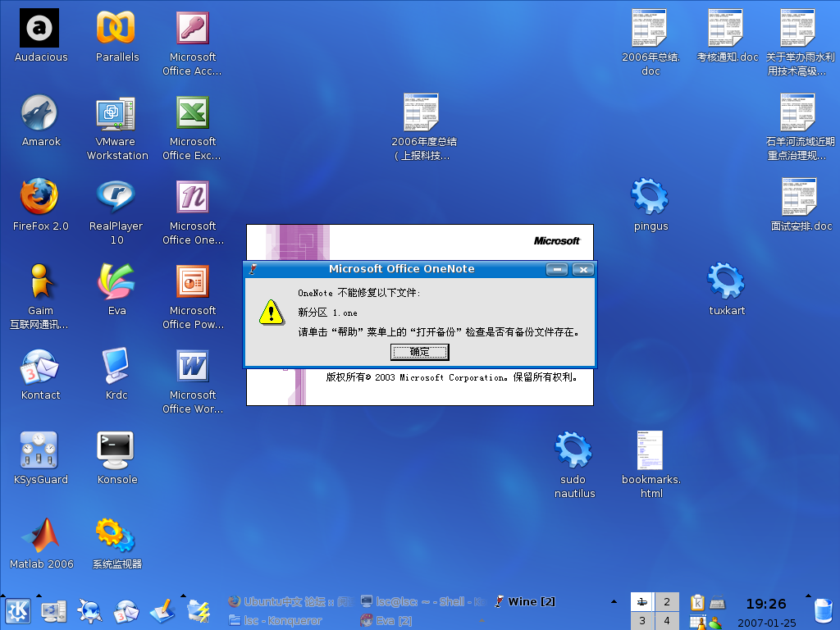Switch to the lsc - Konqueror task
Viewport: 840px width, 630px height.
click(x=275, y=620)
